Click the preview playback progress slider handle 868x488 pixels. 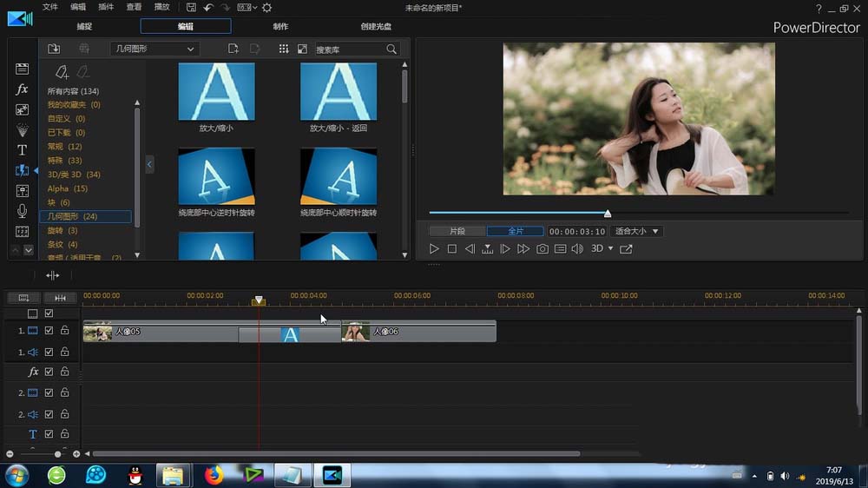coord(608,214)
